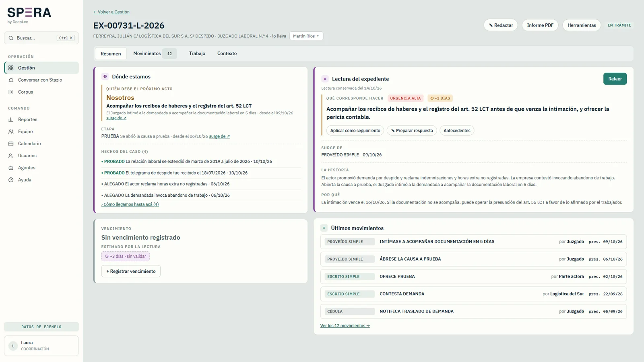Image resolution: width=644 pixels, height=362 pixels.
Task: Click the Gestión grid icon
Action: tap(11, 68)
